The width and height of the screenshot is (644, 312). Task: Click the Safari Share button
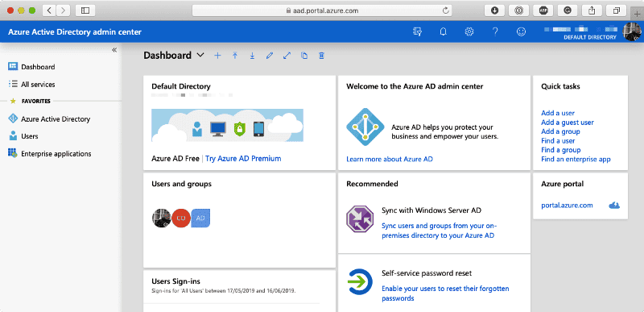coord(592,10)
